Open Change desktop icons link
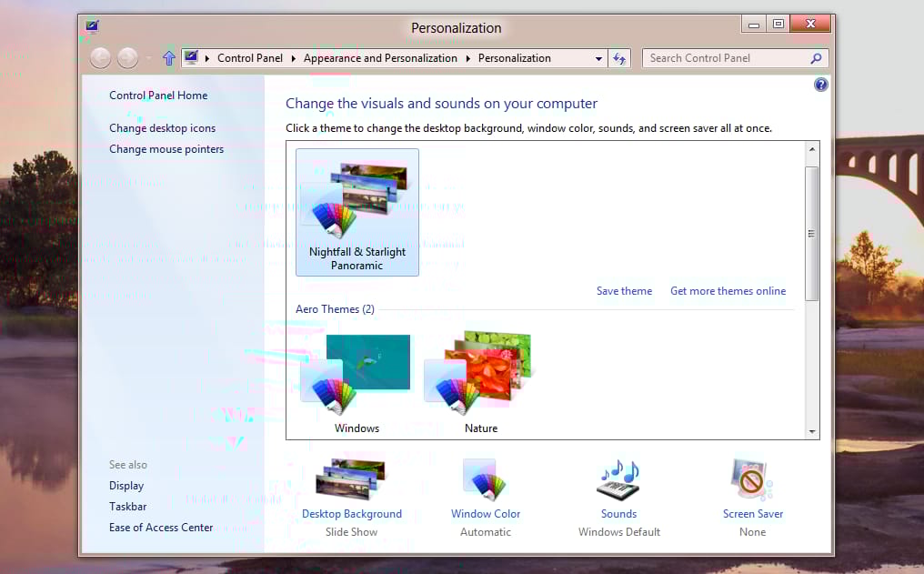Viewport: 924px width, 574px height. coord(163,128)
